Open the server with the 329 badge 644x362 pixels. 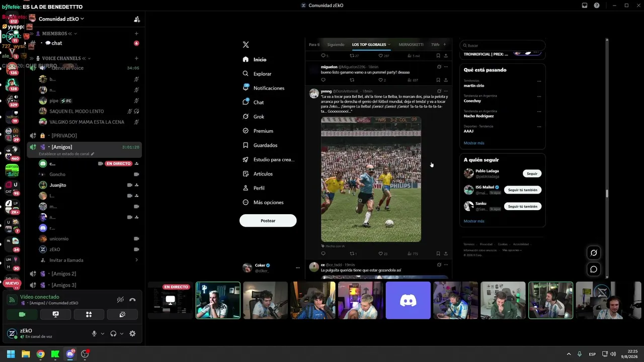click(x=12, y=100)
